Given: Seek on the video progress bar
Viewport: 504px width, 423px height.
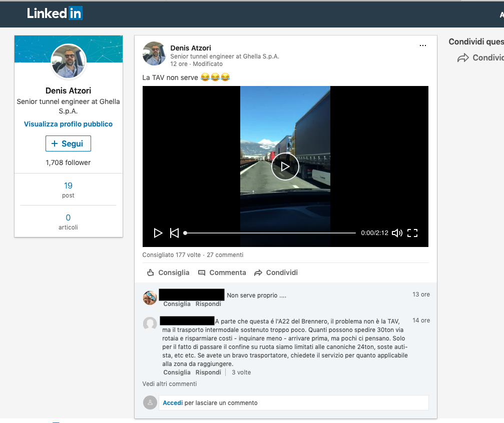Looking at the screenshot, I should [270, 233].
